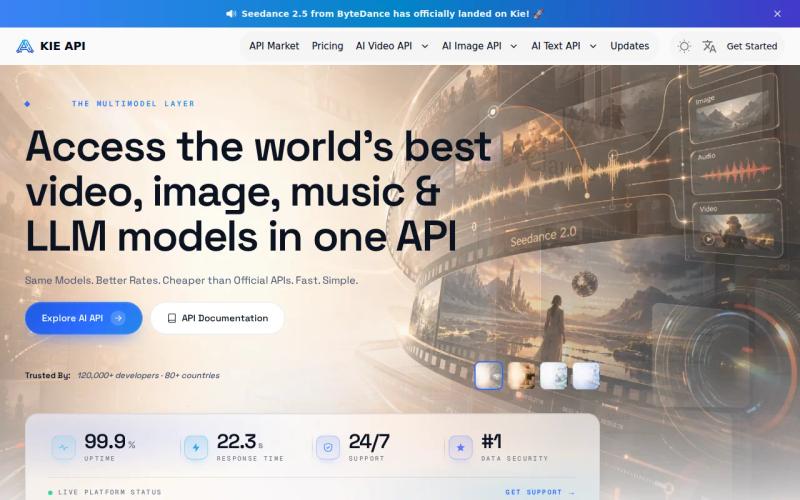The height and width of the screenshot is (500, 800).
Task: Go to the Updates page
Action: pos(630,46)
